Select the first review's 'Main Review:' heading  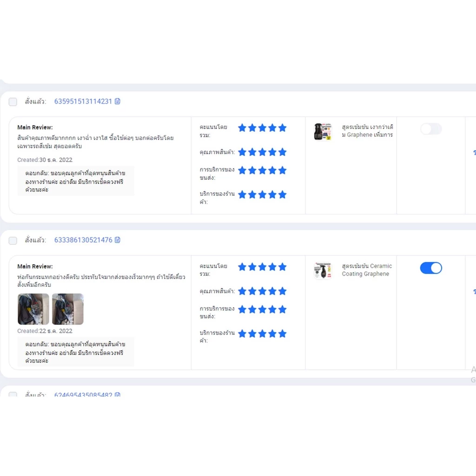point(35,127)
